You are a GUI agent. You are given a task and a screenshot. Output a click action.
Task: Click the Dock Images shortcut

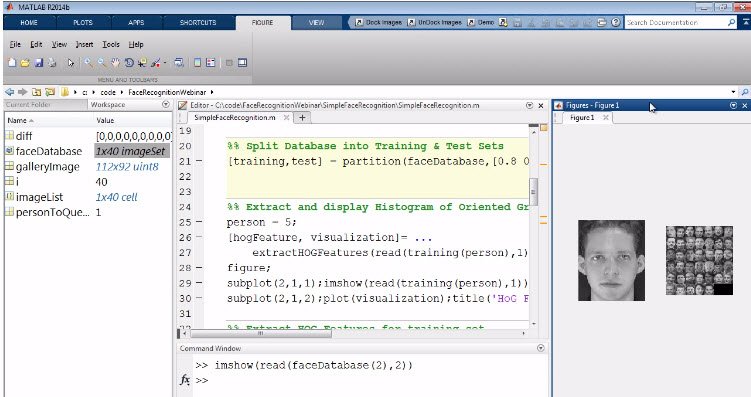pos(378,23)
